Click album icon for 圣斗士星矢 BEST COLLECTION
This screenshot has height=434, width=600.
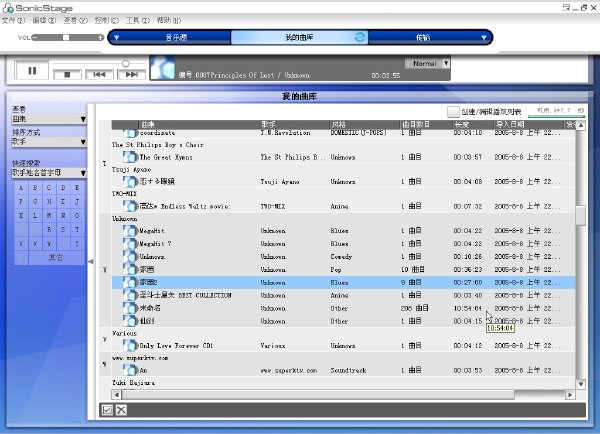(130, 295)
